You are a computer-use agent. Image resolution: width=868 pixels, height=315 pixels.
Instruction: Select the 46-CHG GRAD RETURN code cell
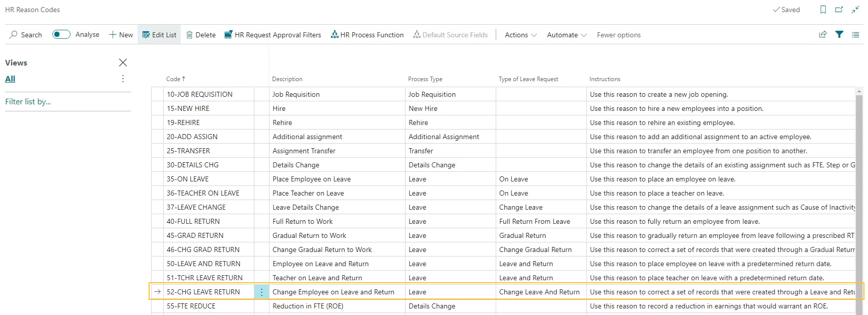[209, 249]
